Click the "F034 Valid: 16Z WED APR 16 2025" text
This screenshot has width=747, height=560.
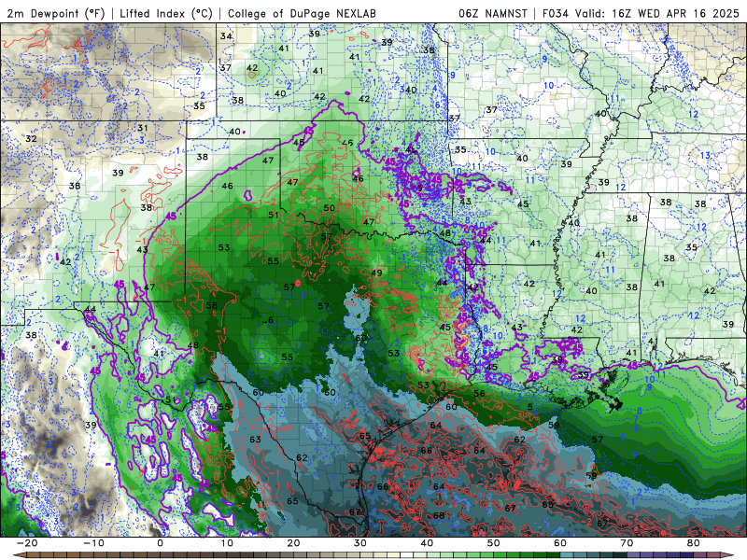pyautogui.click(x=641, y=13)
